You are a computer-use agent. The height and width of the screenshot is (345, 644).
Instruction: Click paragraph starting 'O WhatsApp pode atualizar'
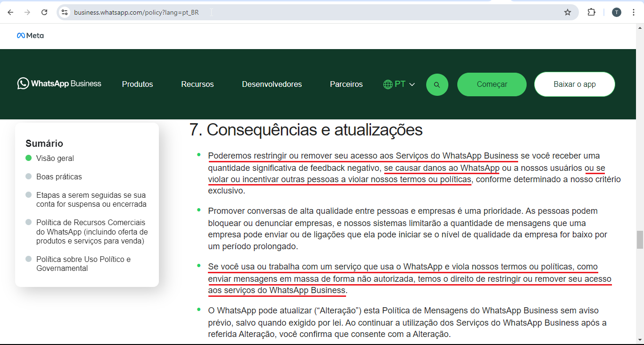pyautogui.click(x=407, y=323)
